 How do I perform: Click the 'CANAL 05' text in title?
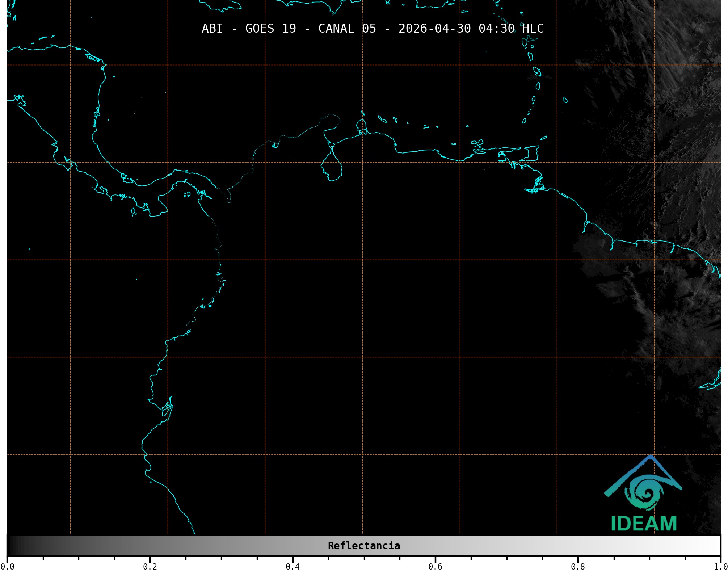347,29
